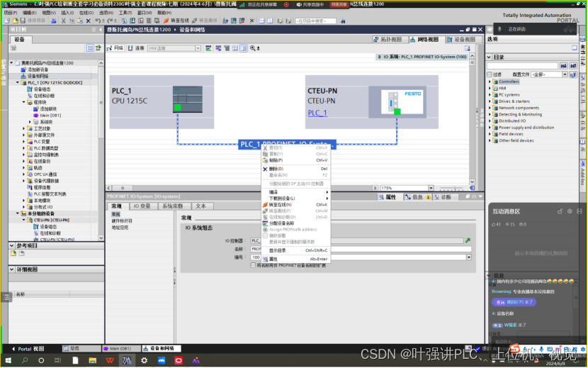588x368 pixels.
Task: Expand the Controllers catalog folder
Action: (490, 82)
